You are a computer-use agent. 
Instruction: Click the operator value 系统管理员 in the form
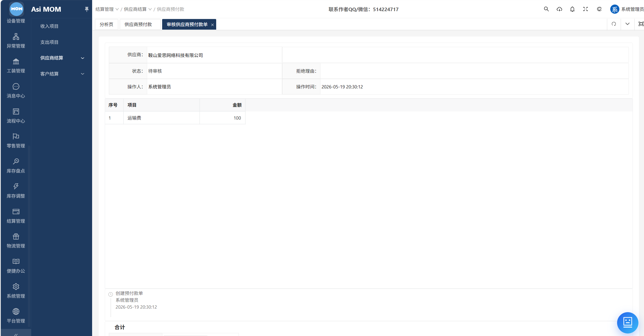(x=159, y=87)
